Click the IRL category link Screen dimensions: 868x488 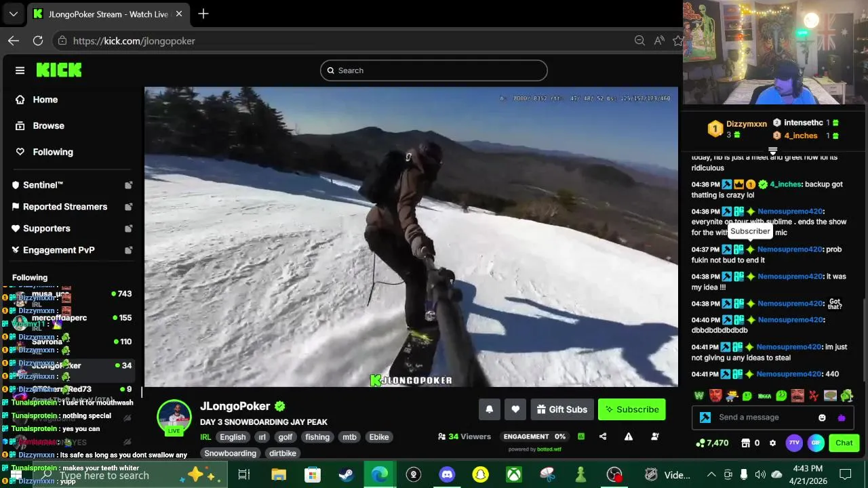[205, 437]
